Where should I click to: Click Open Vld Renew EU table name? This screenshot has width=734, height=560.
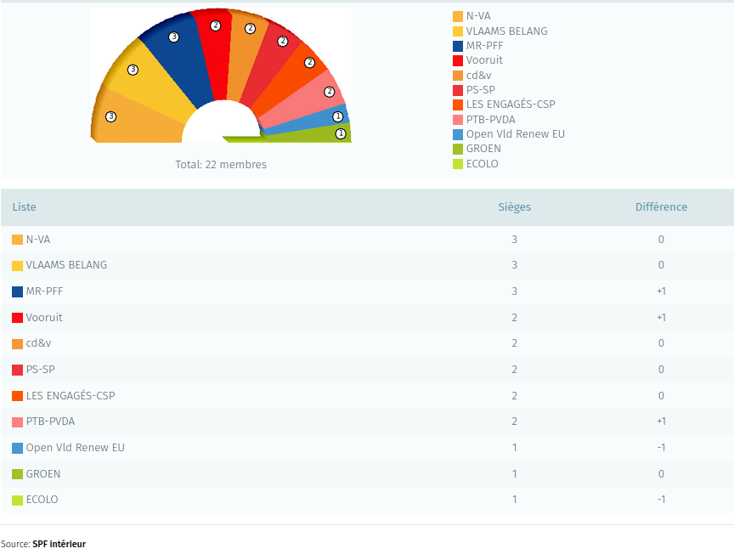coord(76,448)
